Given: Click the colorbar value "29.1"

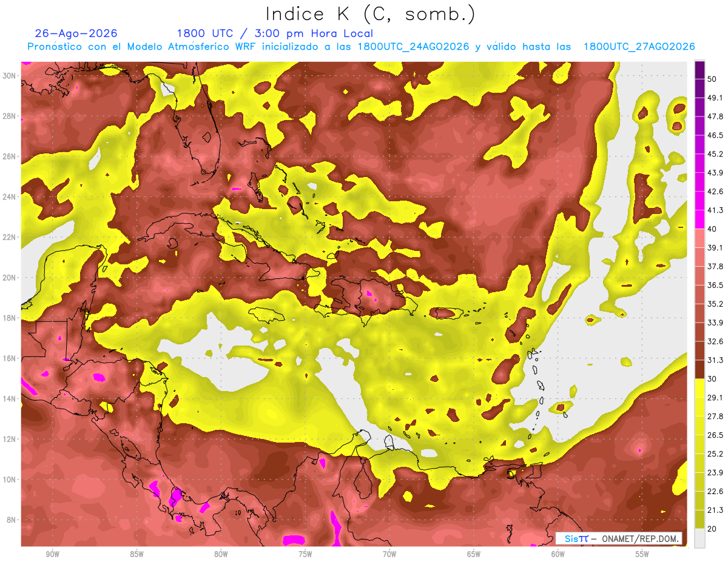Looking at the screenshot, I should coord(715,398).
